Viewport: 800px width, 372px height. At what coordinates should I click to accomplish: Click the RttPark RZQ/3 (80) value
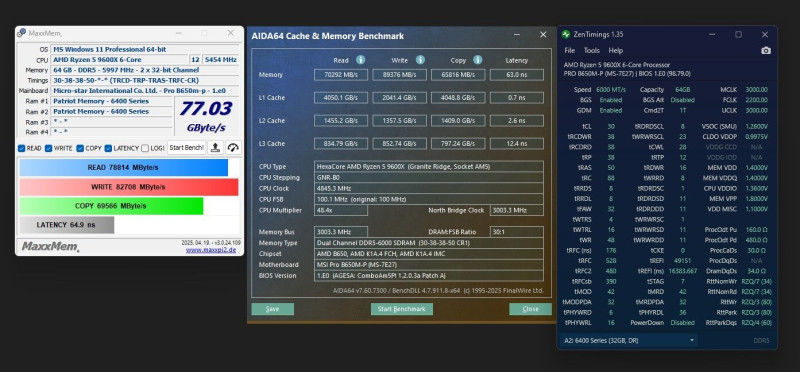coord(756,312)
